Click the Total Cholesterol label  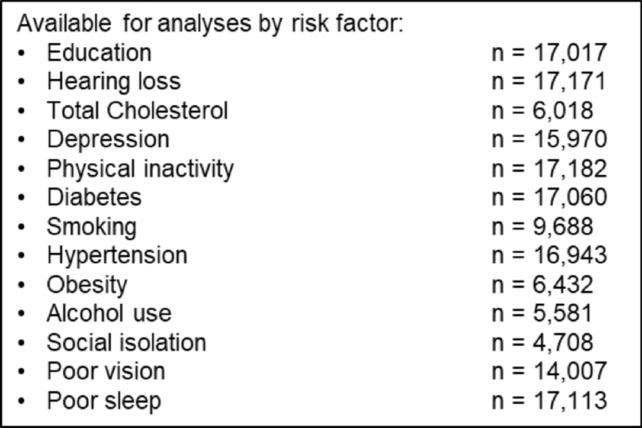pos(137,111)
